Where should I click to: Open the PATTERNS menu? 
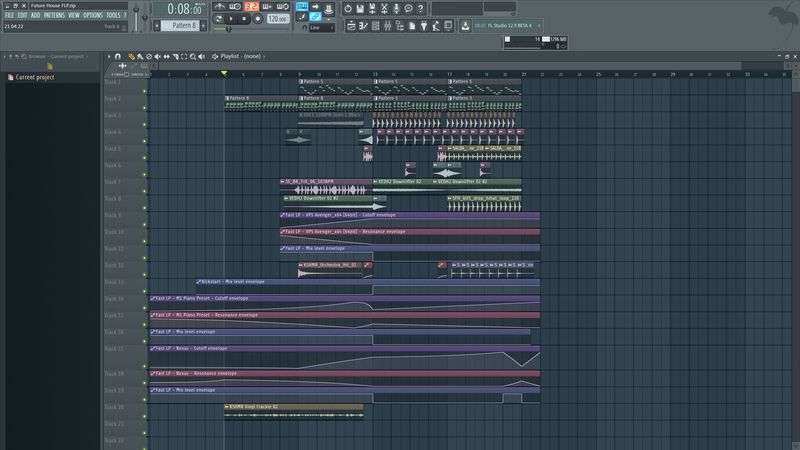(54, 15)
